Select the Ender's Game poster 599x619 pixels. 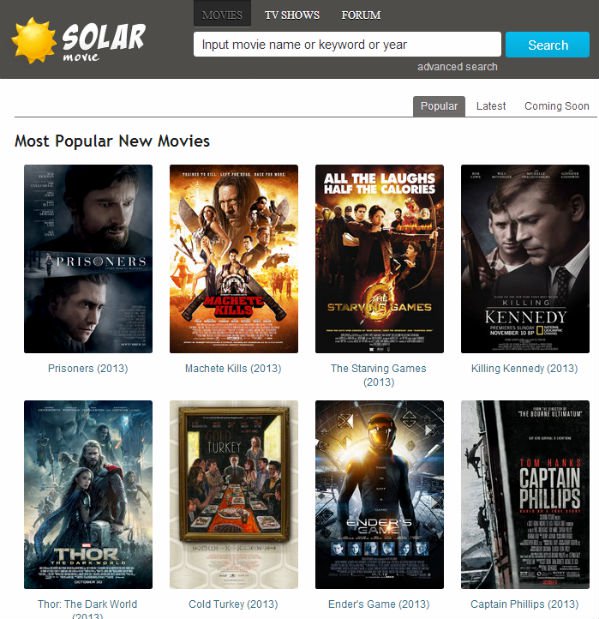tap(379, 494)
